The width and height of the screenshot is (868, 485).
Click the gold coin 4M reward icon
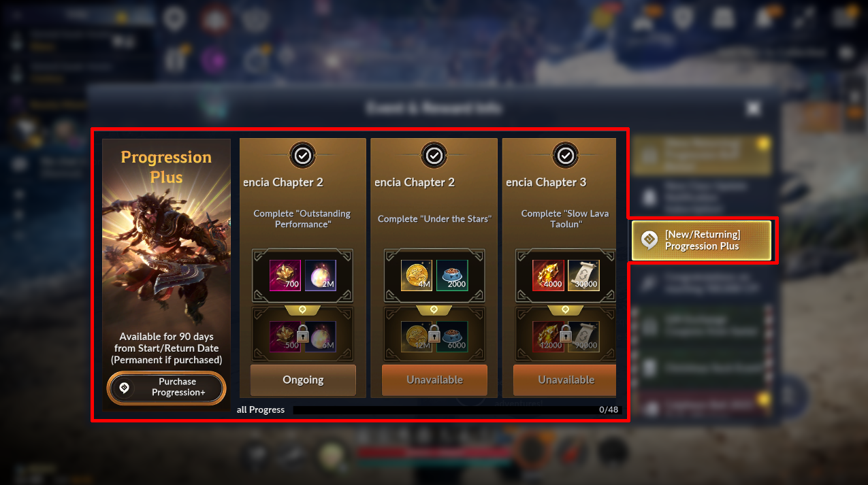point(417,275)
